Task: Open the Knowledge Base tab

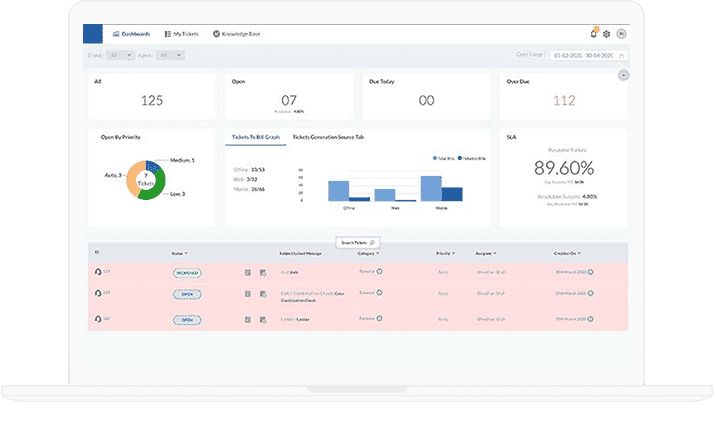Action: coord(236,34)
